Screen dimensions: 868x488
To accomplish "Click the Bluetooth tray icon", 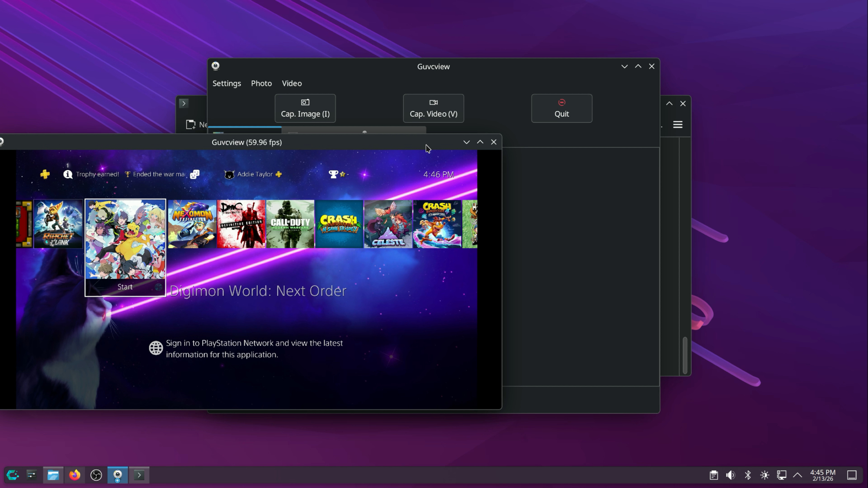I will pyautogui.click(x=747, y=475).
